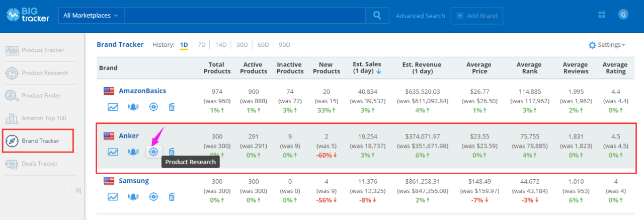
Task: Click the Inactive Products column header
Action: (290, 68)
